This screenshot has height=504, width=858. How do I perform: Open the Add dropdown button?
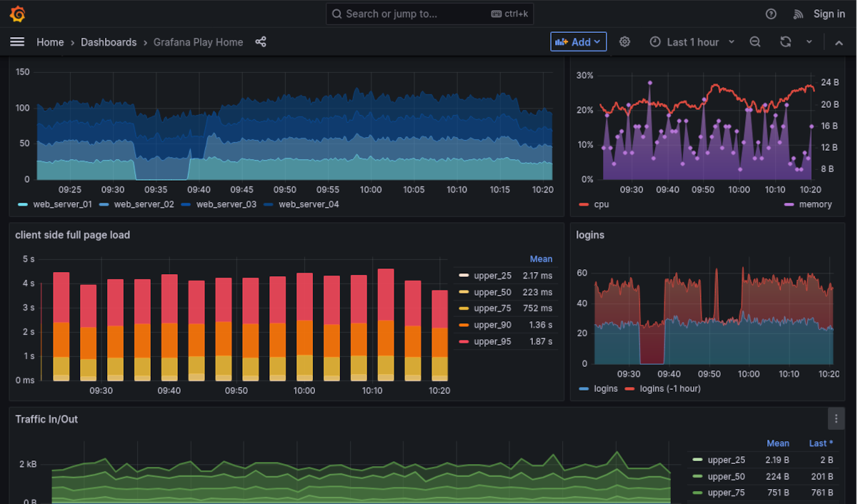(x=578, y=42)
